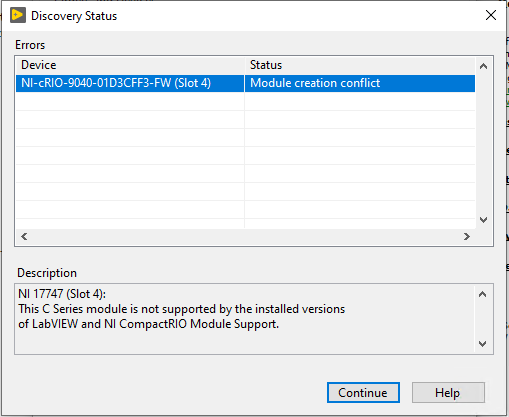The image size is (509, 417).
Task: Close the Discovery Status dialog
Action: (x=491, y=15)
